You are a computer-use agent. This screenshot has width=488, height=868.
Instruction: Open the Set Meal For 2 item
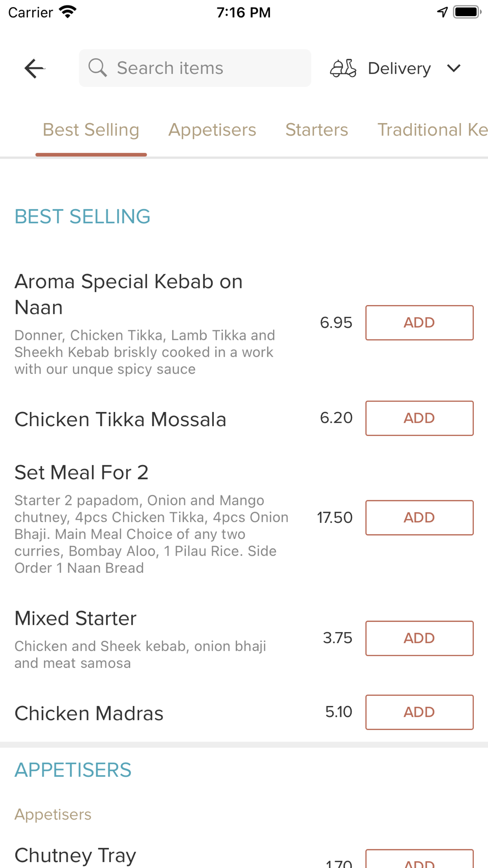click(81, 473)
